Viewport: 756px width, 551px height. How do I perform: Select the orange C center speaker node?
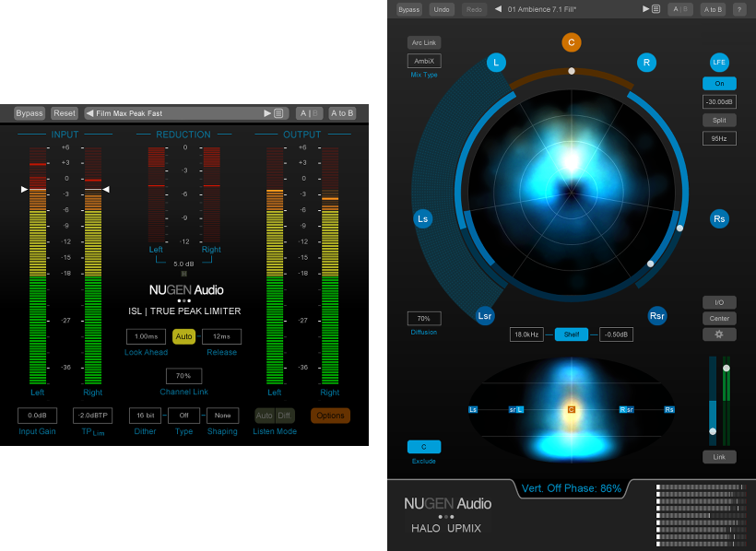572,42
